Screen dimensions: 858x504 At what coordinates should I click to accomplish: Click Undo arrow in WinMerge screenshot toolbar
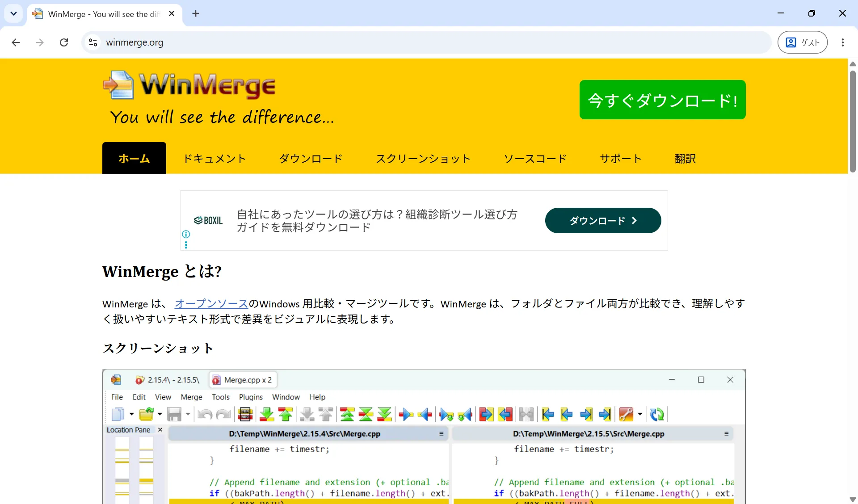[205, 414]
